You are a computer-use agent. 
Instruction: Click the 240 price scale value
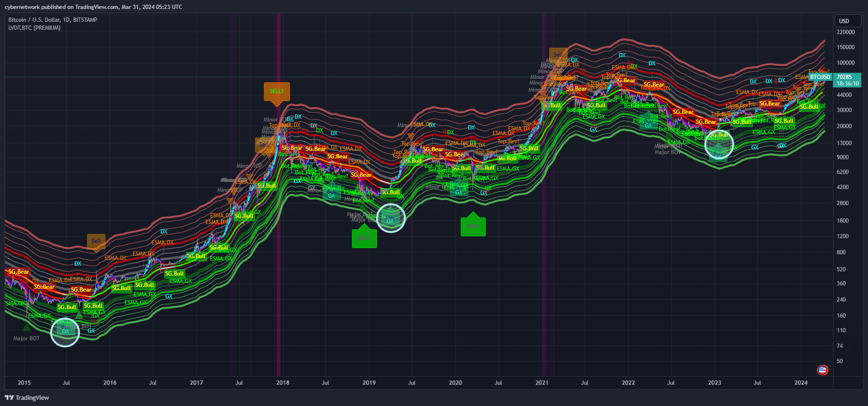click(x=841, y=300)
